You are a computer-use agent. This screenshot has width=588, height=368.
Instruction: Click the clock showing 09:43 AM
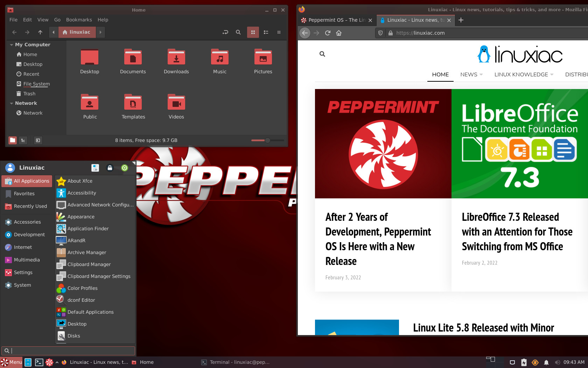[x=574, y=362]
